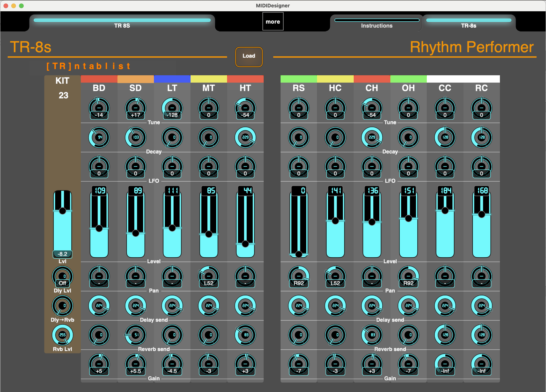Click the MT Pan knob showing L52
The image size is (546, 392).
(x=209, y=276)
